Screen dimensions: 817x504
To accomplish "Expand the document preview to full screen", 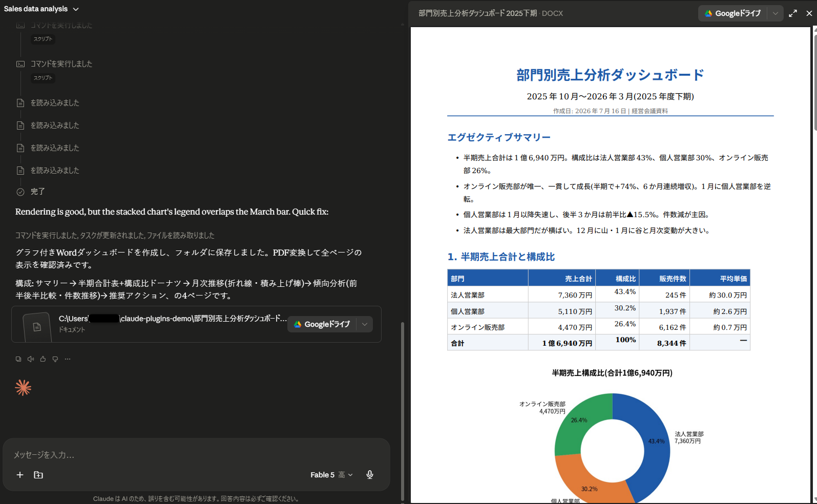I will (x=793, y=13).
